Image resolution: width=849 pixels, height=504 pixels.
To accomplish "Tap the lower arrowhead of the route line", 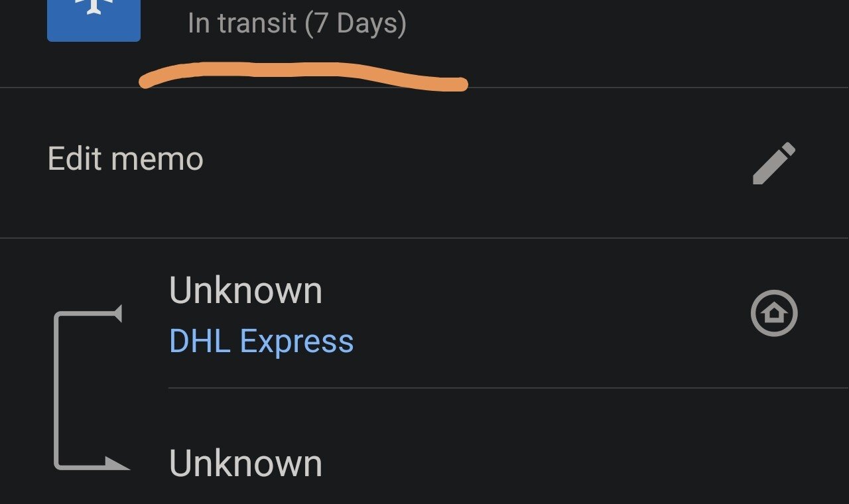I will [x=117, y=464].
